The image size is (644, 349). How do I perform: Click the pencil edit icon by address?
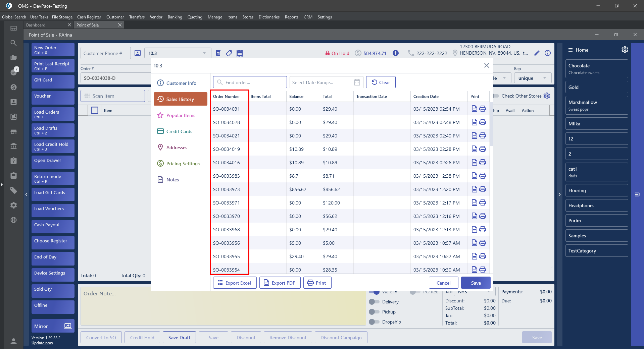click(x=537, y=53)
